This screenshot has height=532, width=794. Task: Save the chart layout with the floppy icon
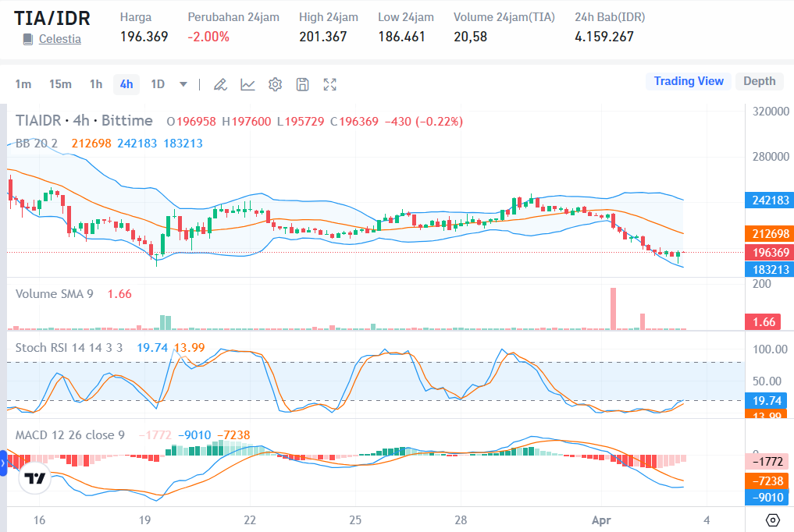click(x=302, y=84)
